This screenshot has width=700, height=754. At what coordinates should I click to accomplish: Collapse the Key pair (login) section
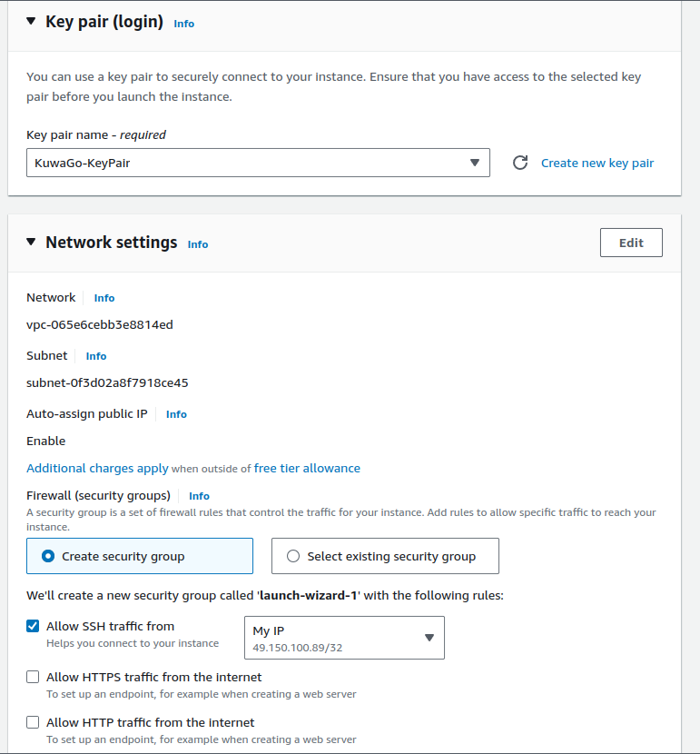(32, 22)
